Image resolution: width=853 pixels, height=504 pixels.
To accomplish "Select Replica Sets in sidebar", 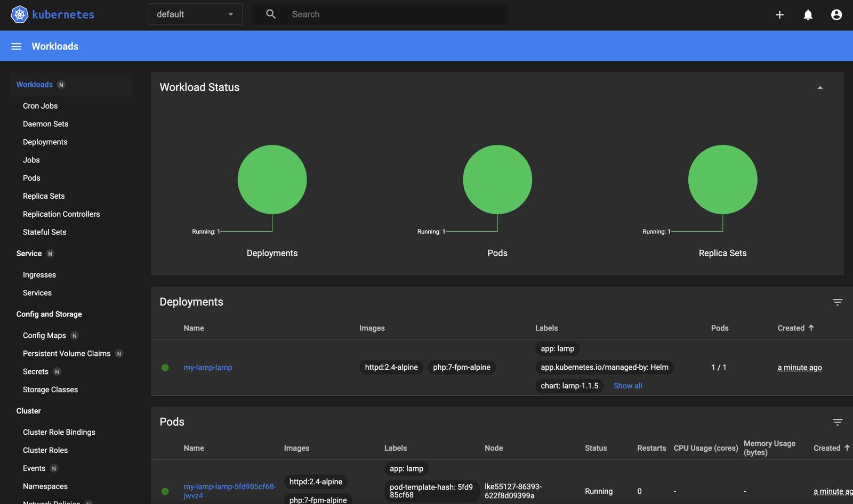I will click(x=44, y=196).
